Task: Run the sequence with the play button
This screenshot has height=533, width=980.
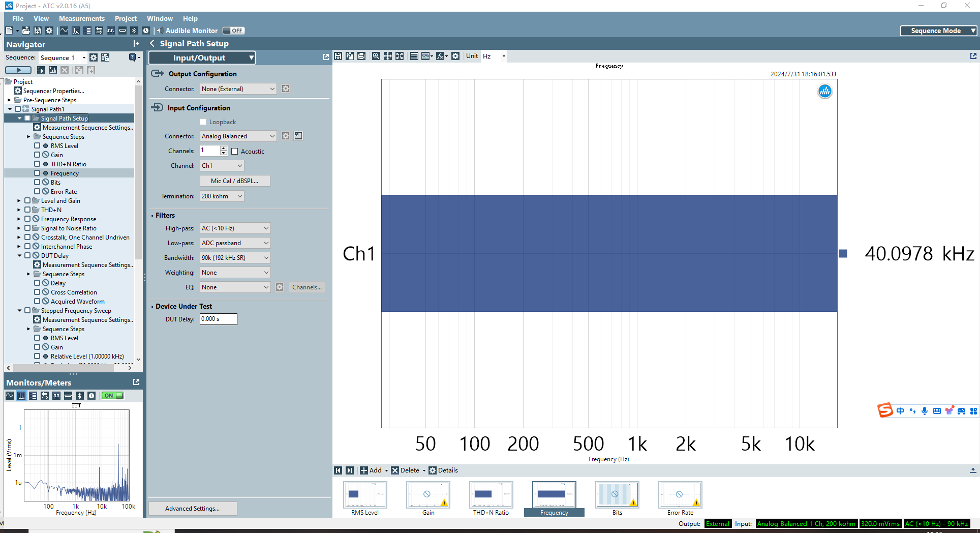Action: 18,70
